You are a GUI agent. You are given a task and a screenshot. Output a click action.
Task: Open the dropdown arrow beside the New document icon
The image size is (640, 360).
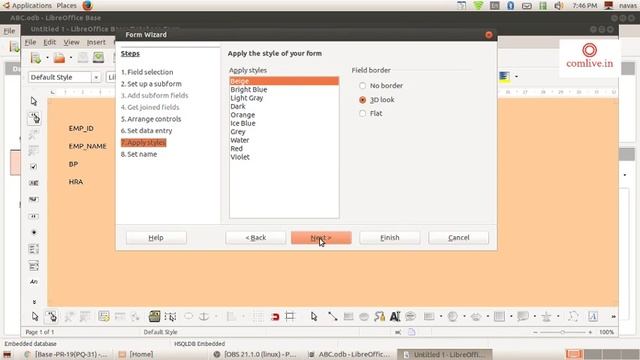click(x=47, y=58)
